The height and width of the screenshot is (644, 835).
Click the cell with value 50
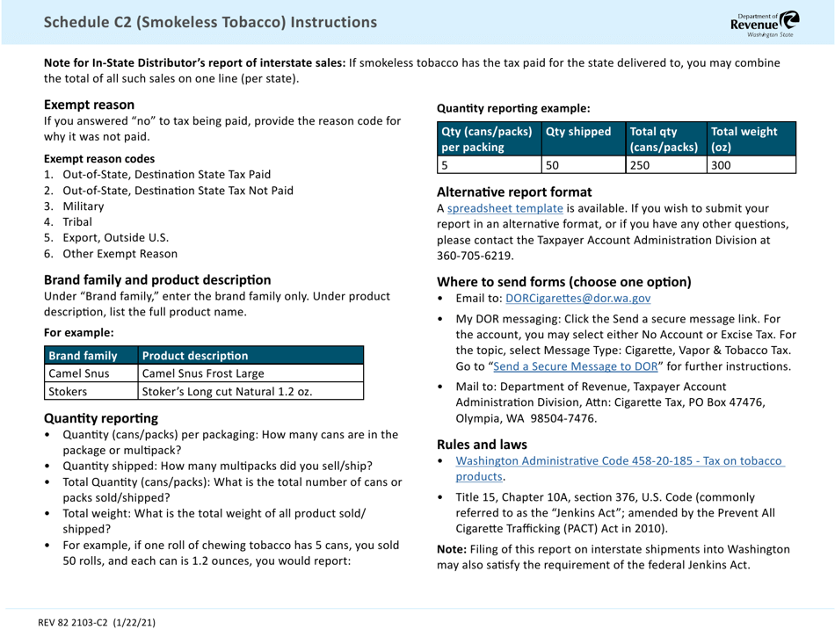[583, 165]
